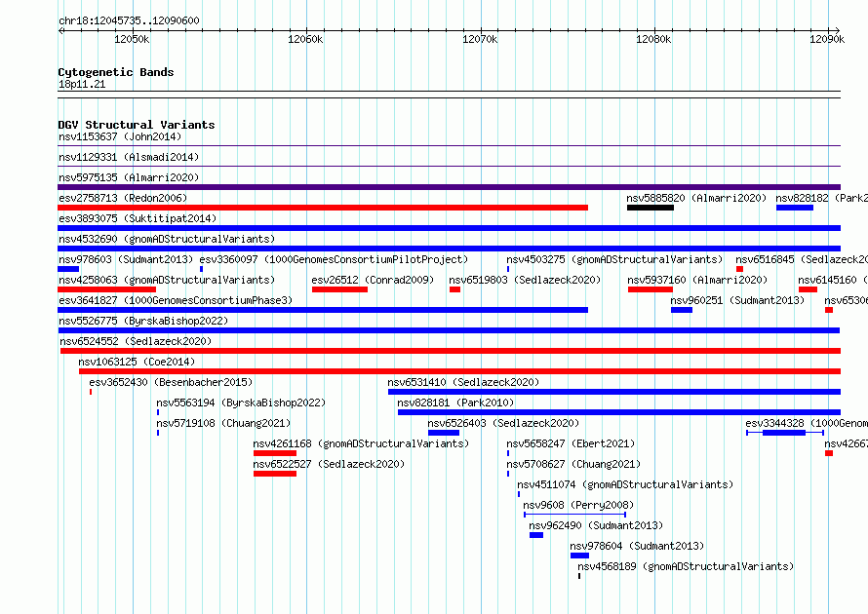Click the nsv6522527 (Sedlazeck2020) label
This screenshot has width=868, height=614.
coord(329,464)
